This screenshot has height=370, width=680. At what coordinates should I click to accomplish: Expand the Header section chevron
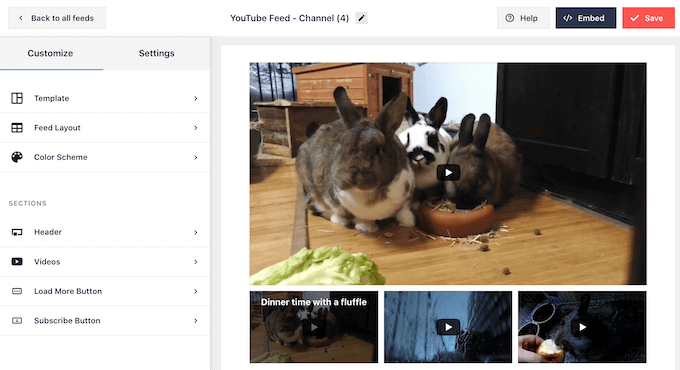pyautogui.click(x=196, y=232)
